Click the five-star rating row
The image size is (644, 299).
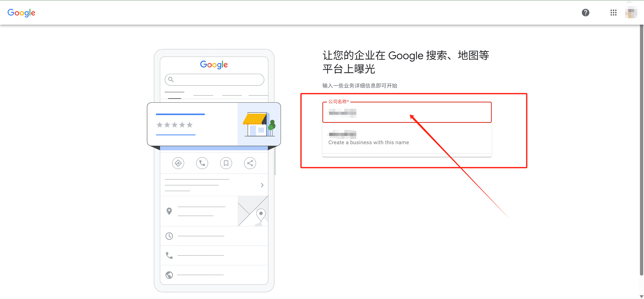(174, 125)
